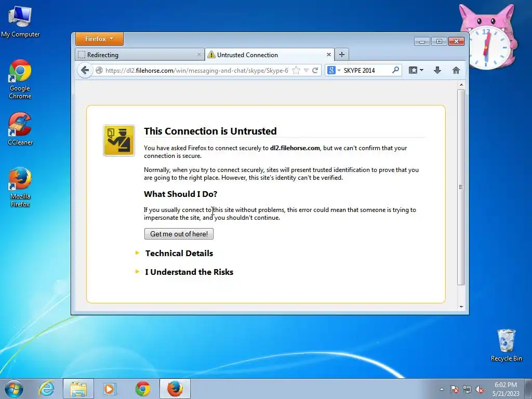Viewport: 532px width, 399px height.
Task: Click the site identity globe icon
Action: [x=99, y=71]
